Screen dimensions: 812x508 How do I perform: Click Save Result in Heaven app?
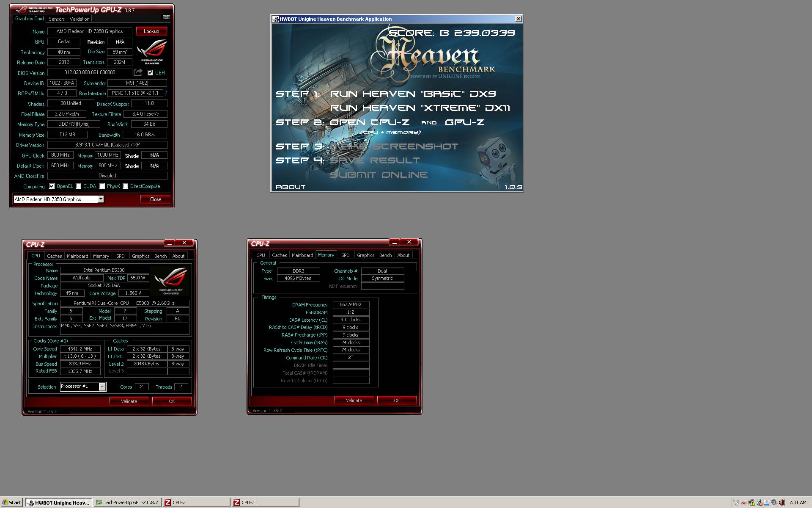[375, 160]
